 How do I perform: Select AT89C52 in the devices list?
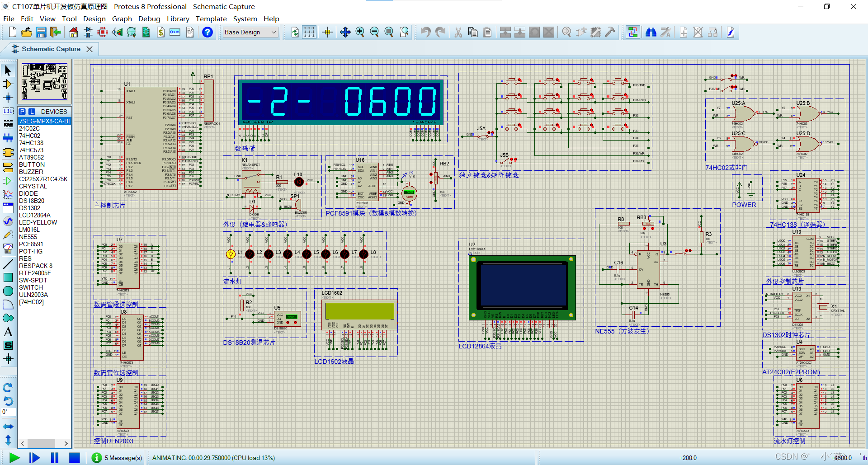[44, 157]
